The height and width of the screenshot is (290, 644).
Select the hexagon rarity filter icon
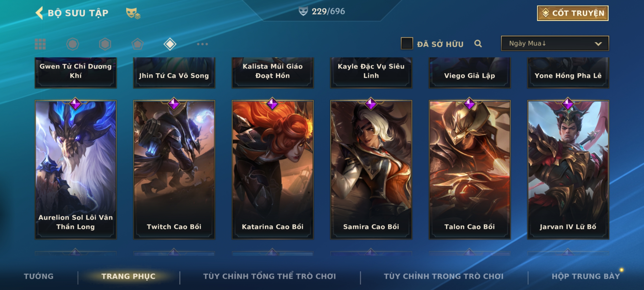click(105, 44)
